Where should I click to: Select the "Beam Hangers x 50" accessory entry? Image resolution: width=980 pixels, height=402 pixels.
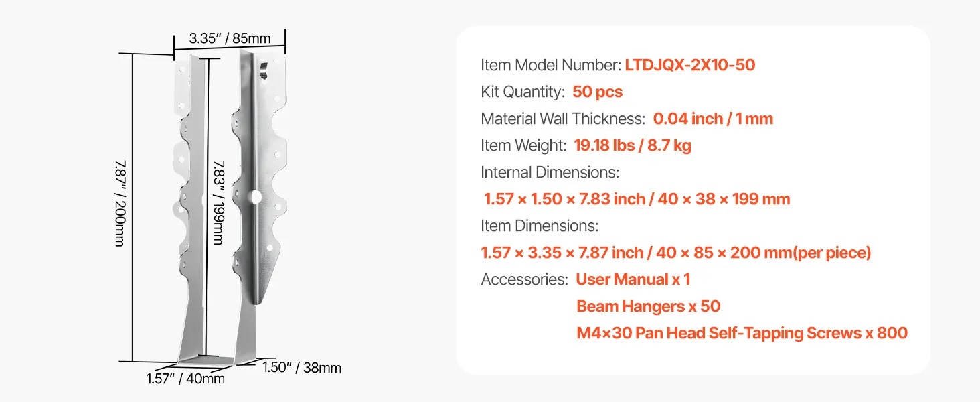(648, 306)
